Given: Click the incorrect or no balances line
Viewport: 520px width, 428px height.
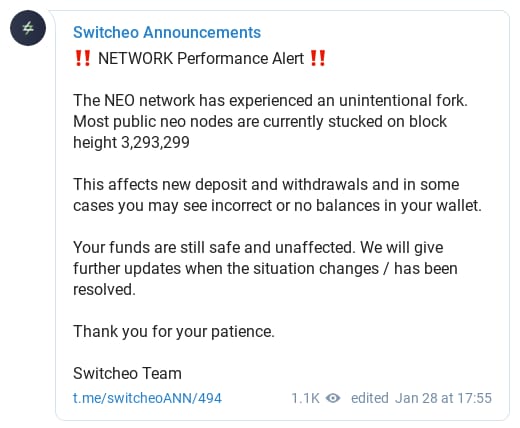Looking at the screenshot, I should [277, 206].
